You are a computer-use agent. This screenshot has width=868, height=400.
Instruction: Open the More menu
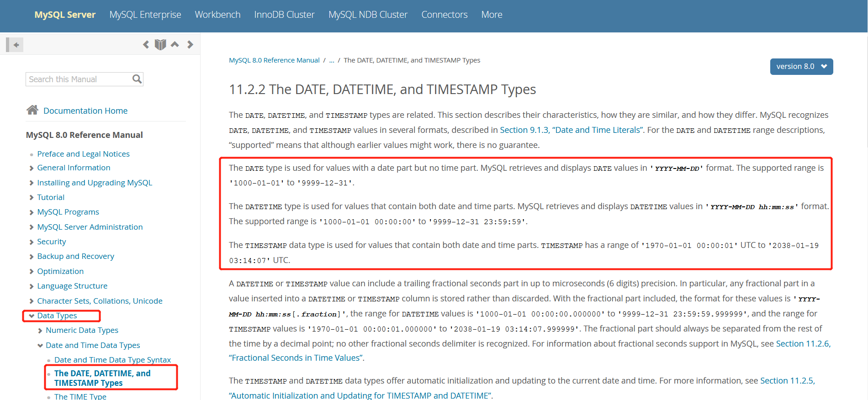point(492,15)
